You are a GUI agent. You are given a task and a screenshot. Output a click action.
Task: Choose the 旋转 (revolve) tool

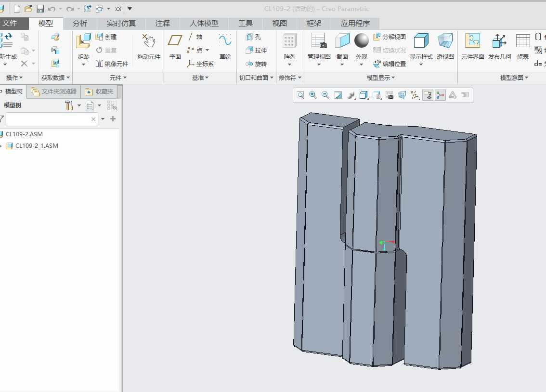[256, 64]
